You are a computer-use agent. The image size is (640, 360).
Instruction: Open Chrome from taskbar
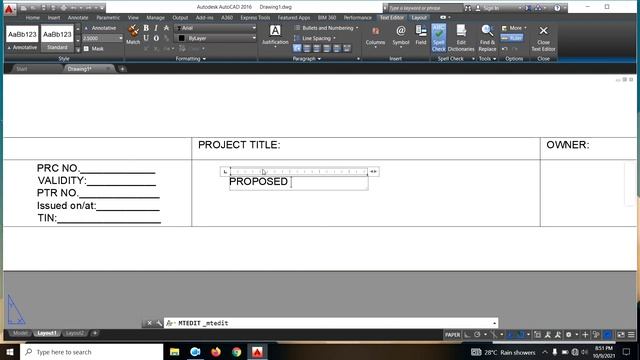(236, 352)
